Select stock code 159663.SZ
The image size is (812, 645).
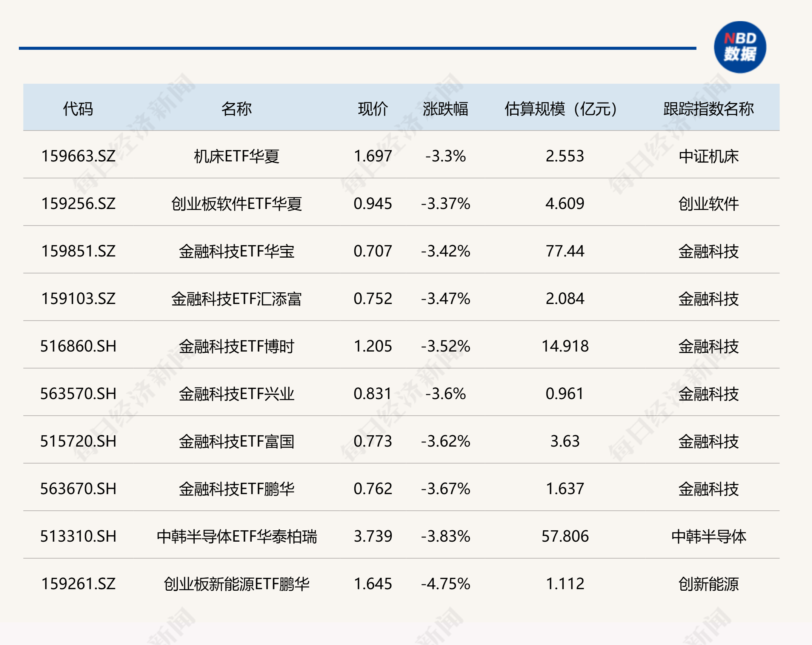coord(78,156)
